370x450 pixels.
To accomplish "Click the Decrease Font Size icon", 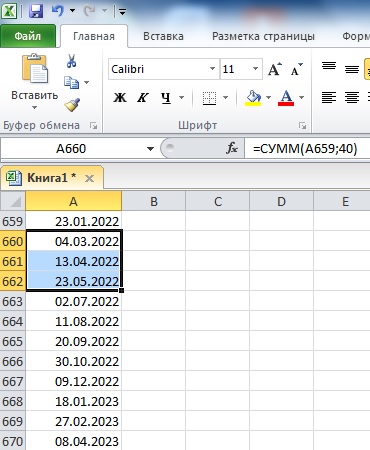I will point(296,69).
